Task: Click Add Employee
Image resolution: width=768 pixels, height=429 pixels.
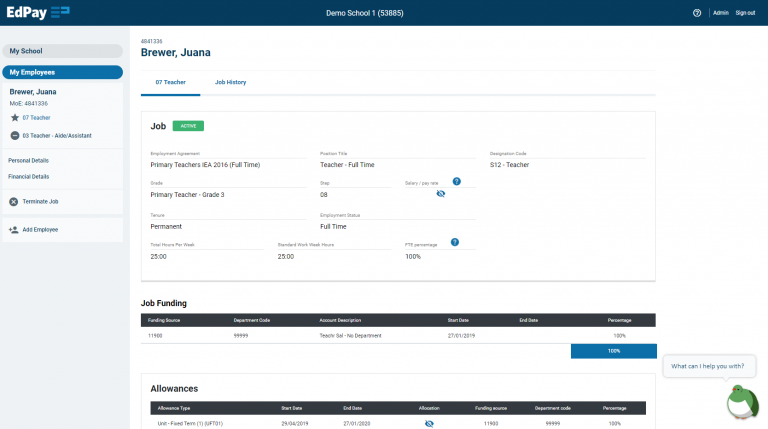Action: tap(40, 230)
